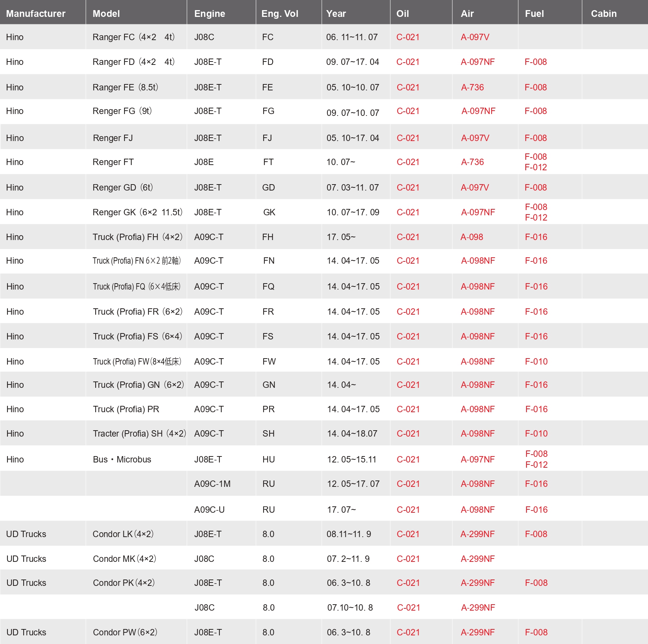Click the Engine column header
648x644 pixels.
point(210,14)
